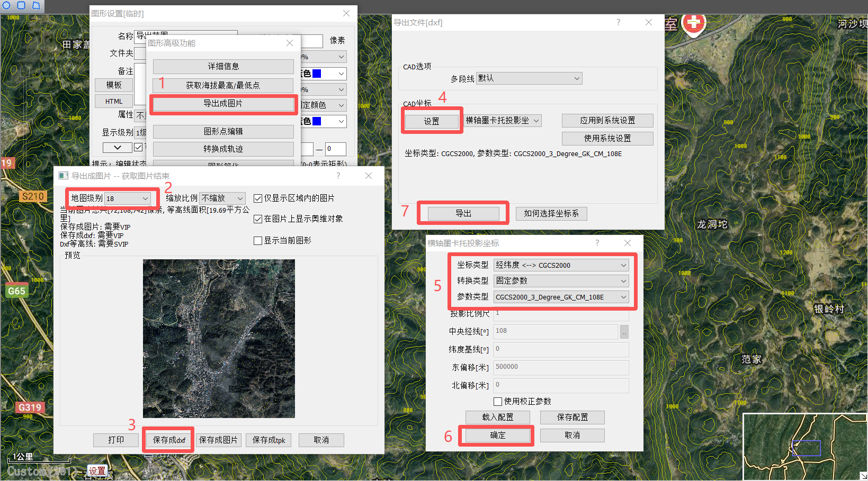The image size is (868, 481).
Task: Toggle 在图片上显示奥维对象 checkbox
Action: pyautogui.click(x=258, y=219)
